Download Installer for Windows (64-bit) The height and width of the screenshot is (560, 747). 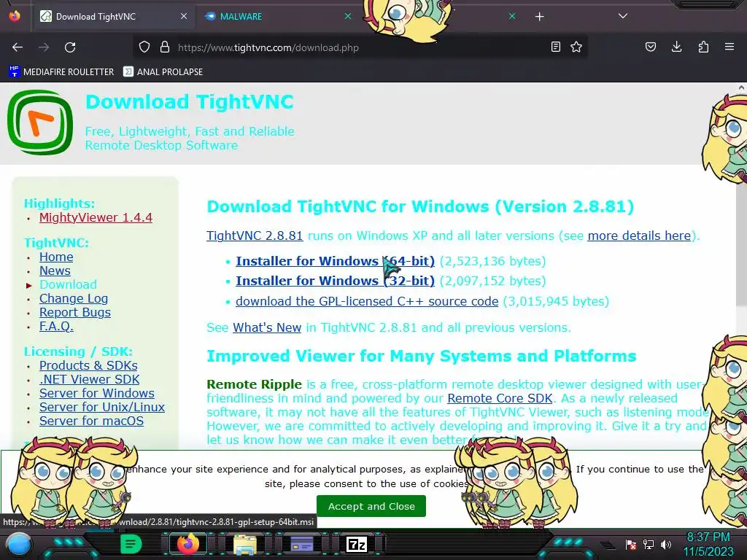pos(335,261)
